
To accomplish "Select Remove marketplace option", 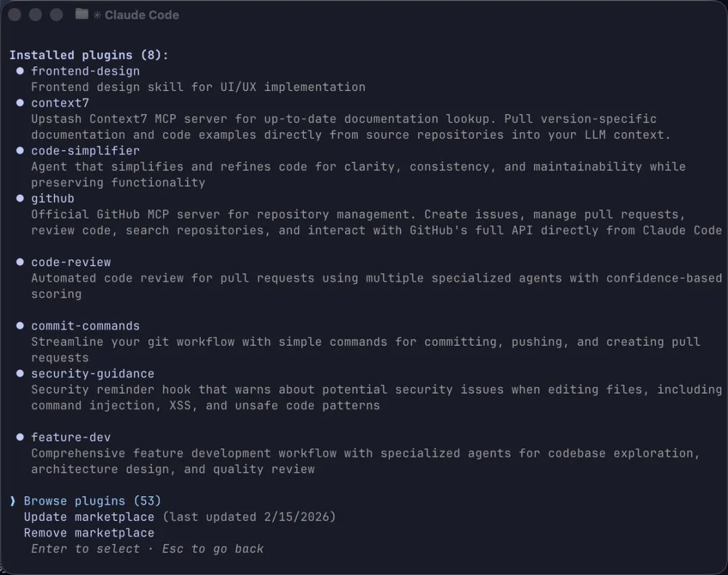I will pyautogui.click(x=89, y=533).
